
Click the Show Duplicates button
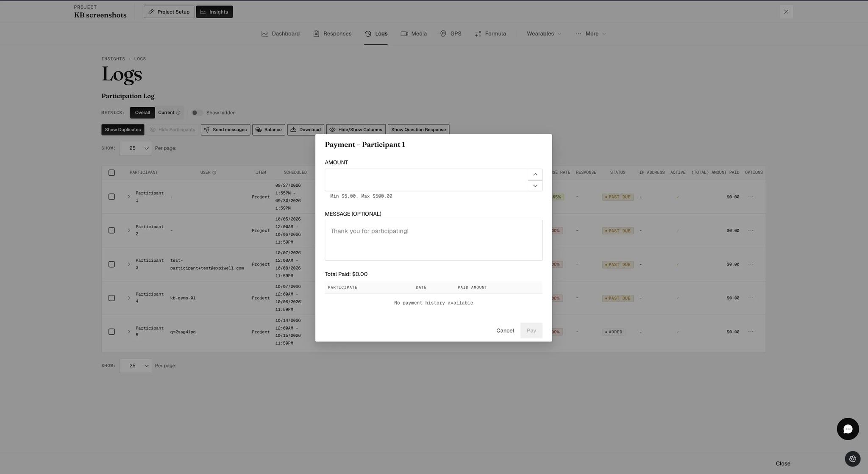[x=123, y=130]
